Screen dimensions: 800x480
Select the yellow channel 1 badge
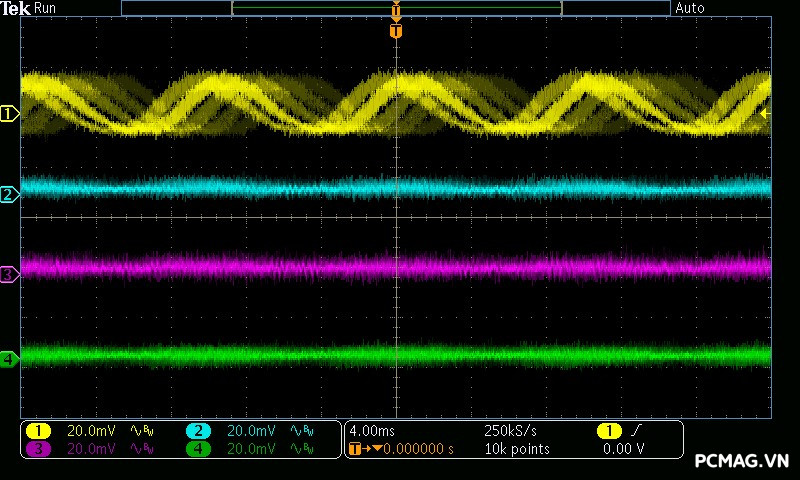pos(38,431)
